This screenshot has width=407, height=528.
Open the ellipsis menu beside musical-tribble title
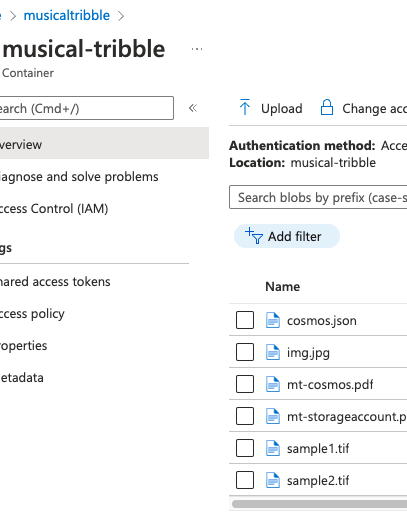point(197,49)
